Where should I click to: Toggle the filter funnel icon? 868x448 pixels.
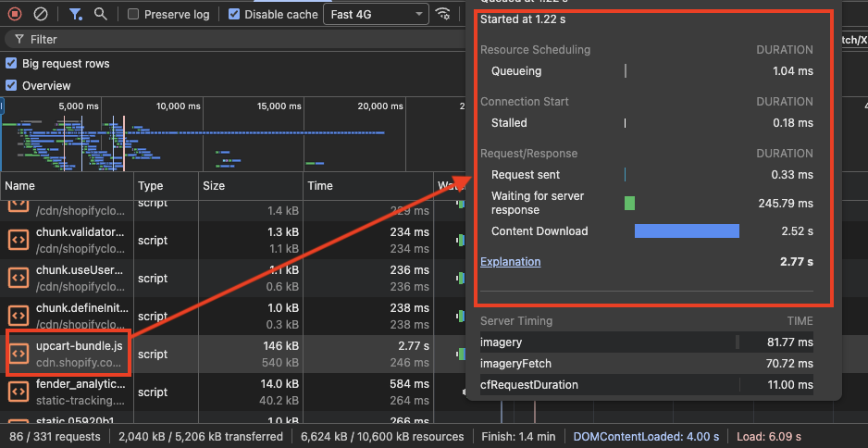click(x=75, y=15)
